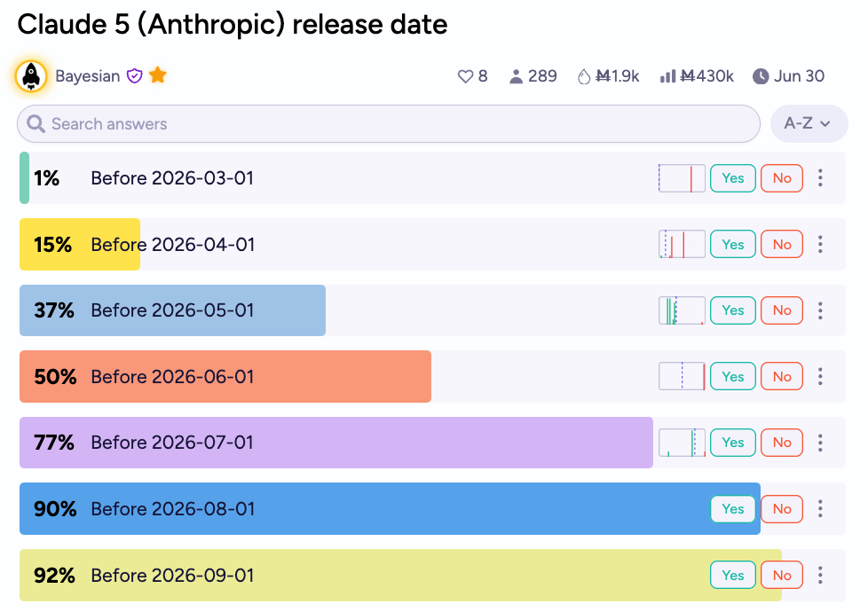Bet No on Before 2026-08-01
This screenshot has height=612, width=868.
pyautogui.click(x=782, y=509)
